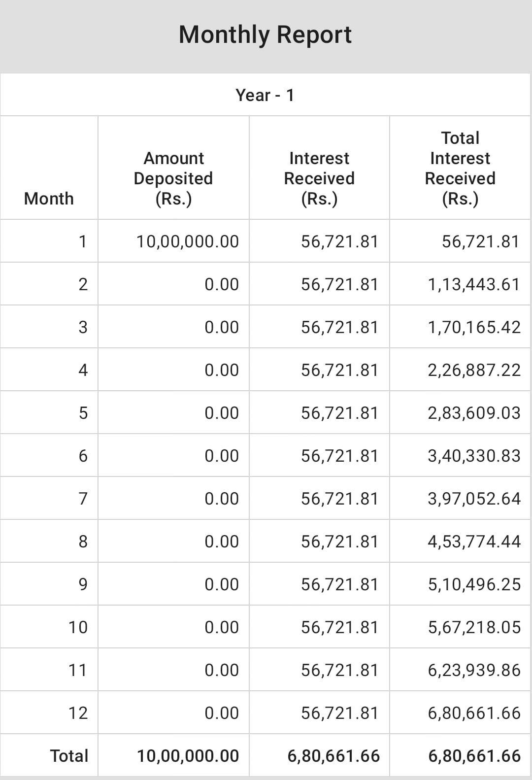The image size is (532, 780).
Task: Tap the Monthly Report title
Action: click(x=265, y=34)
